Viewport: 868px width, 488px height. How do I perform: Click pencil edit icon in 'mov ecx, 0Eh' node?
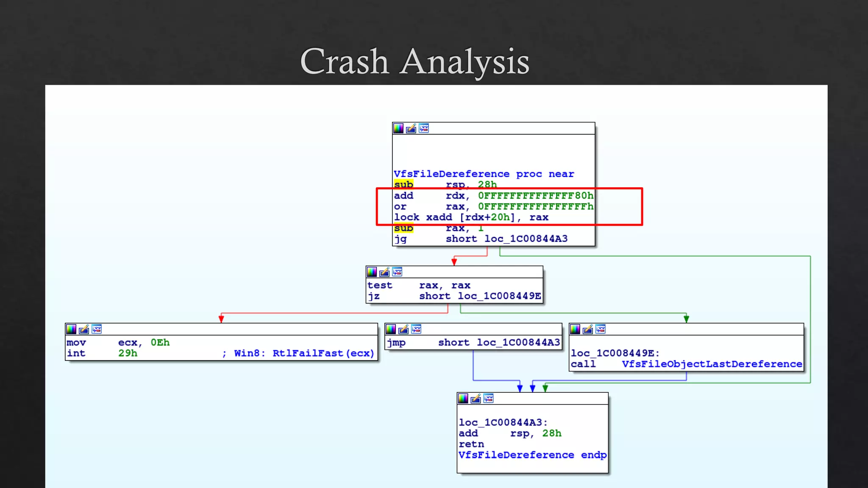pyautogui.click(x=84, y=329)
